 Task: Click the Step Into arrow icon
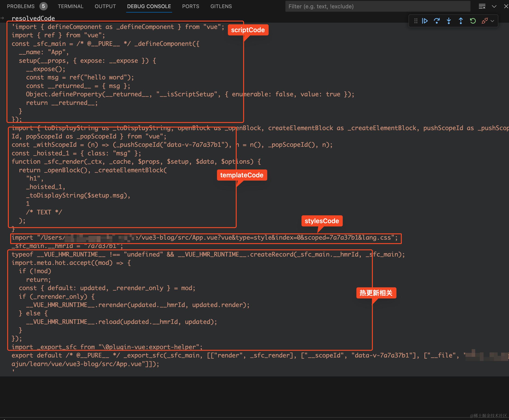[449, 21]
